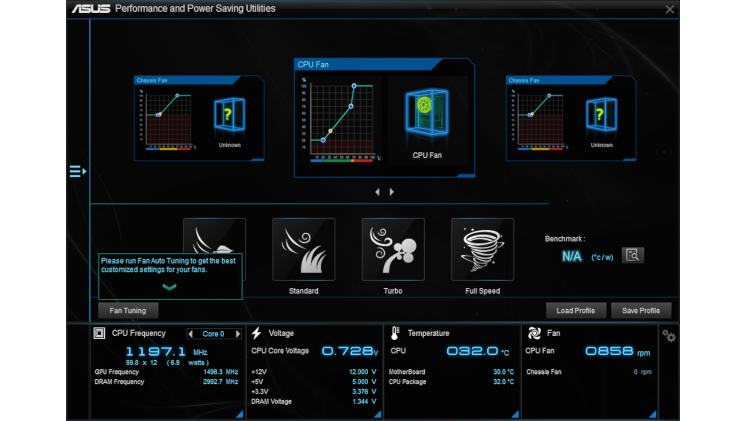Click the Load Profile button

(575, 311)
